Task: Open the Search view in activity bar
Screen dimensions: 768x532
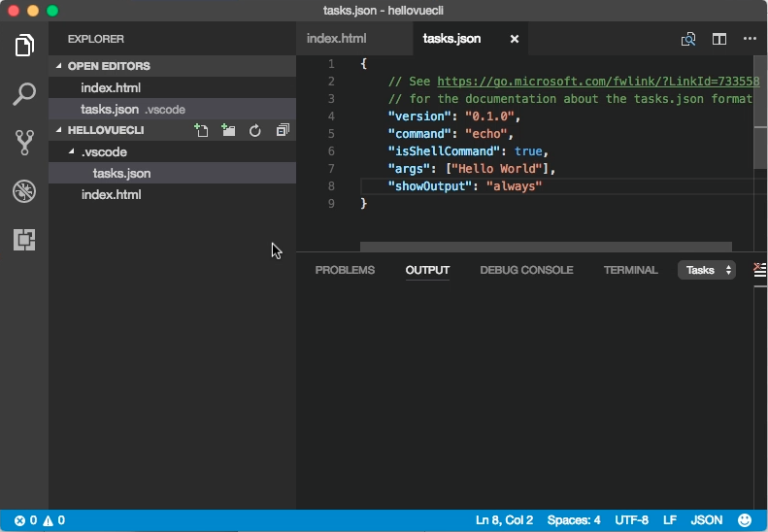Action: tap(24, 93)
